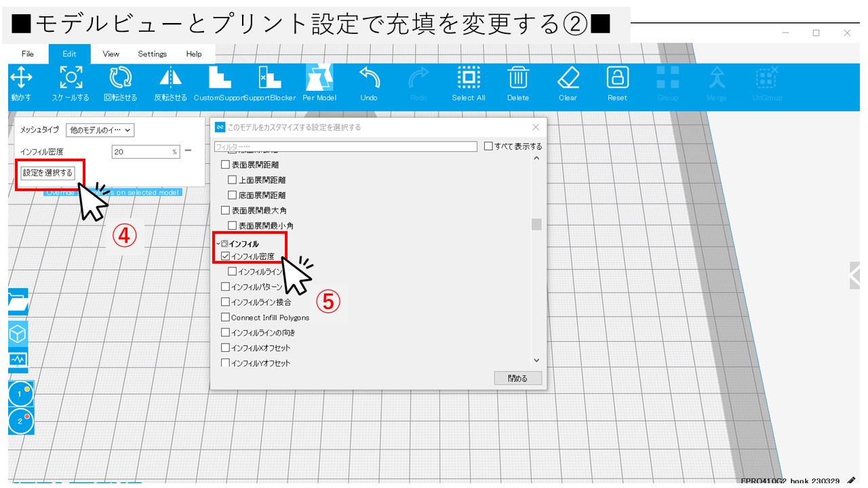Image resolution: width=868 pixels, height=488 pixels.
Task: Open the Settings menu
Action: tap(153, 54)
